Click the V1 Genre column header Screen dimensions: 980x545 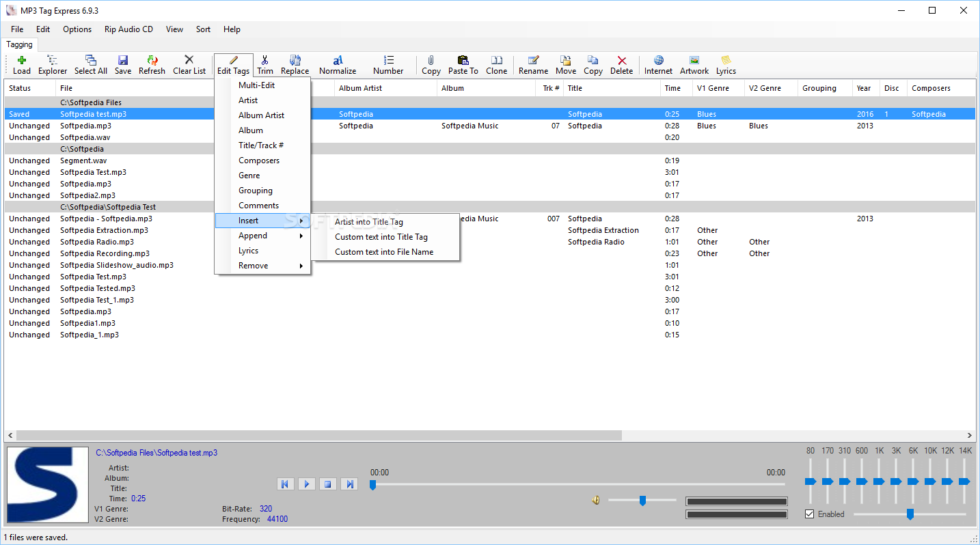(x=718, y=88)
